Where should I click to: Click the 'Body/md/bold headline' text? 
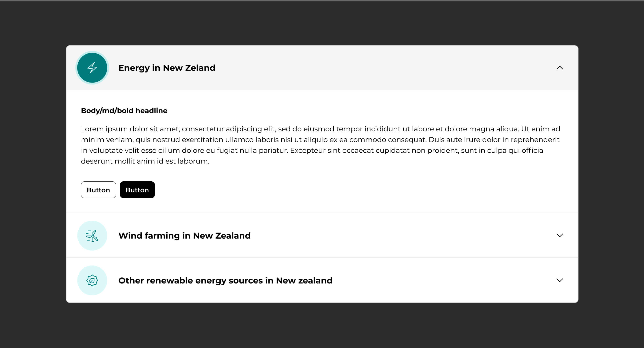pos(124,111)
